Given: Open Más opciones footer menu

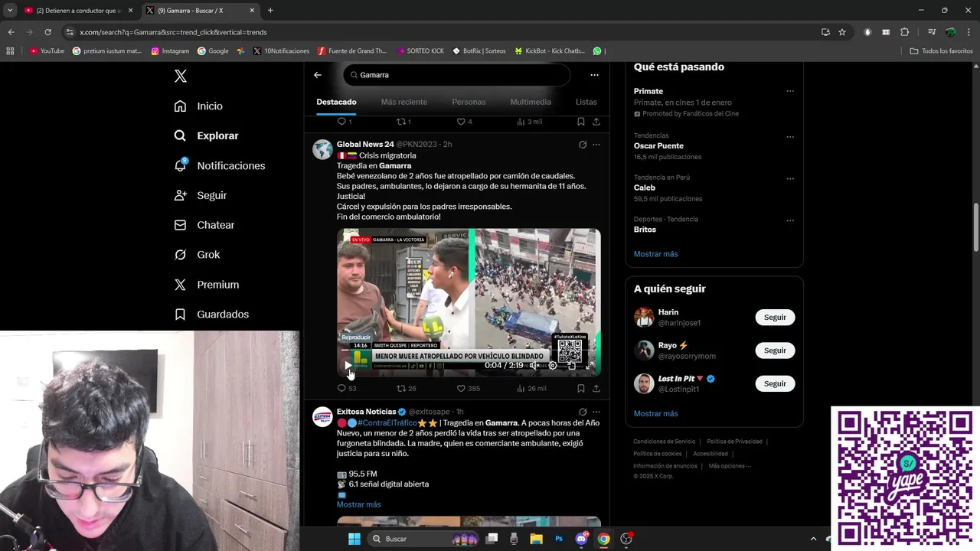Looking at the screenshot, I should click(x=729, y=466).
